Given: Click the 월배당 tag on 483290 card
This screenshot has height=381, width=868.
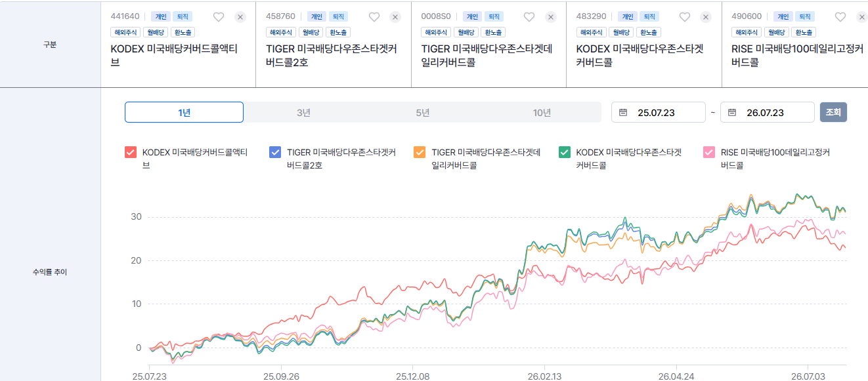Looking at the screenshot, I should click(x=622, y=32).
